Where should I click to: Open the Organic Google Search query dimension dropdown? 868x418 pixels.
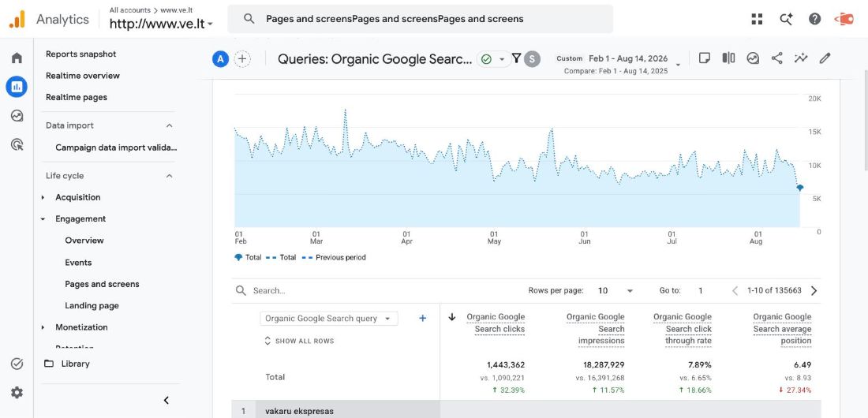pos(329,319)
